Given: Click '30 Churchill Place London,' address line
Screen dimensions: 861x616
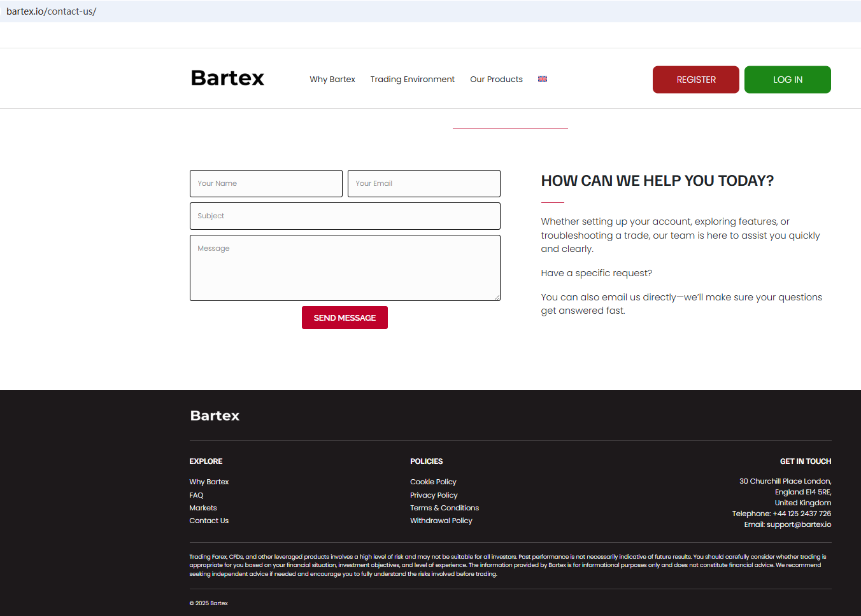Looking at the screenshot, I should coord(785,481).
